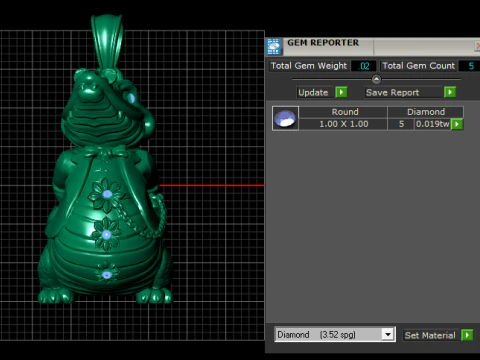Click the 0.019tw weight cell

pos(433,124)
